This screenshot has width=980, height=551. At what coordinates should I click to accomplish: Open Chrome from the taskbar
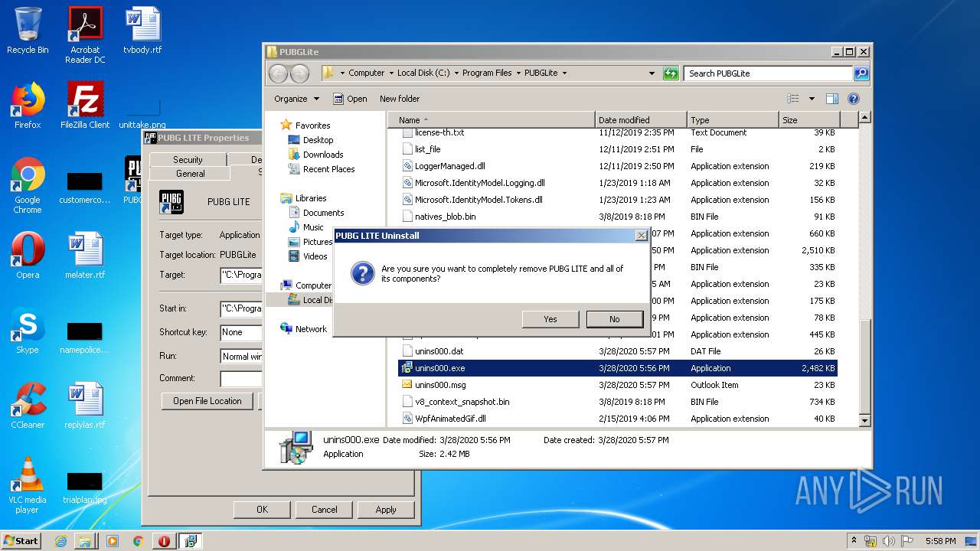tap(138, 541)
